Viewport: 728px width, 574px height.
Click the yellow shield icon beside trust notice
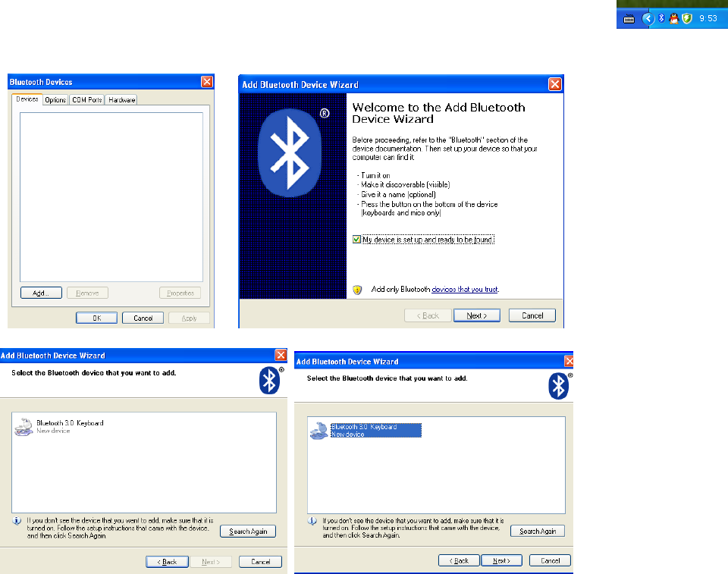(357, 290)
